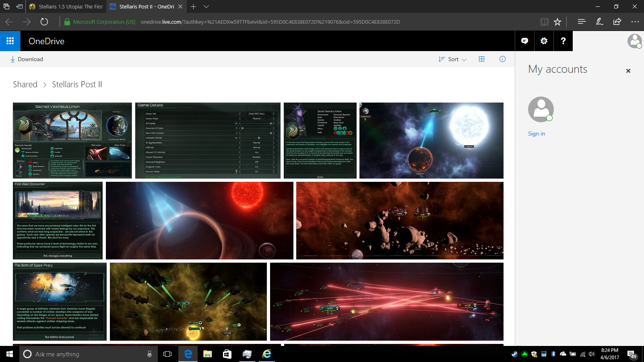Click the OneDrive settings gear icon
Screen dimensions: 644x362
tap(544, 41)
